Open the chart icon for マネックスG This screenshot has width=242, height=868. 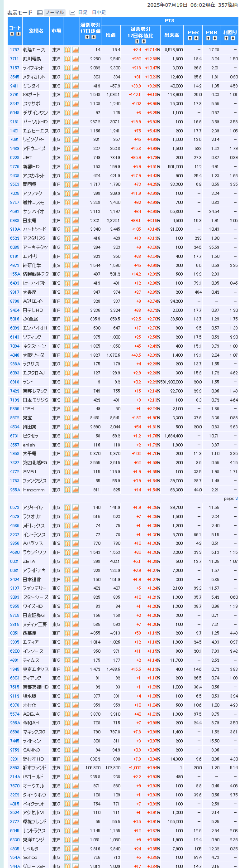75,732
